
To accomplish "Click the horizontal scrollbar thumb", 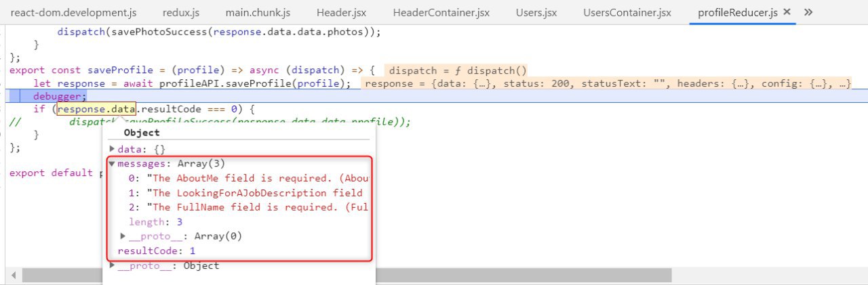I will tap(347, 275).
